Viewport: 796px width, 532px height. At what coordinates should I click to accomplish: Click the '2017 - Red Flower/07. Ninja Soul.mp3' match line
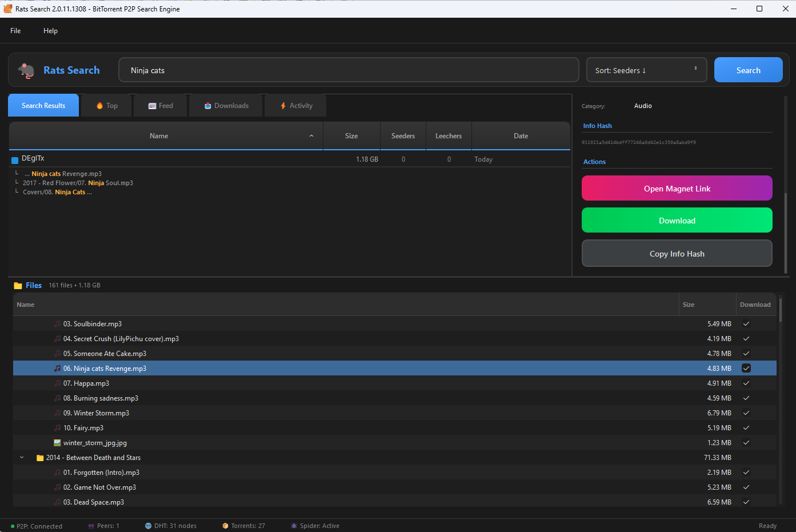point(78,183)
